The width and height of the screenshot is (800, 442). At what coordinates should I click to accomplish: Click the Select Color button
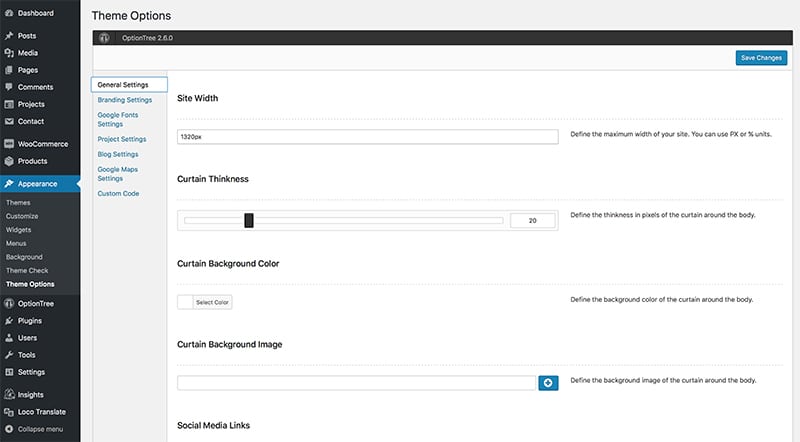[x=212, y=302]
